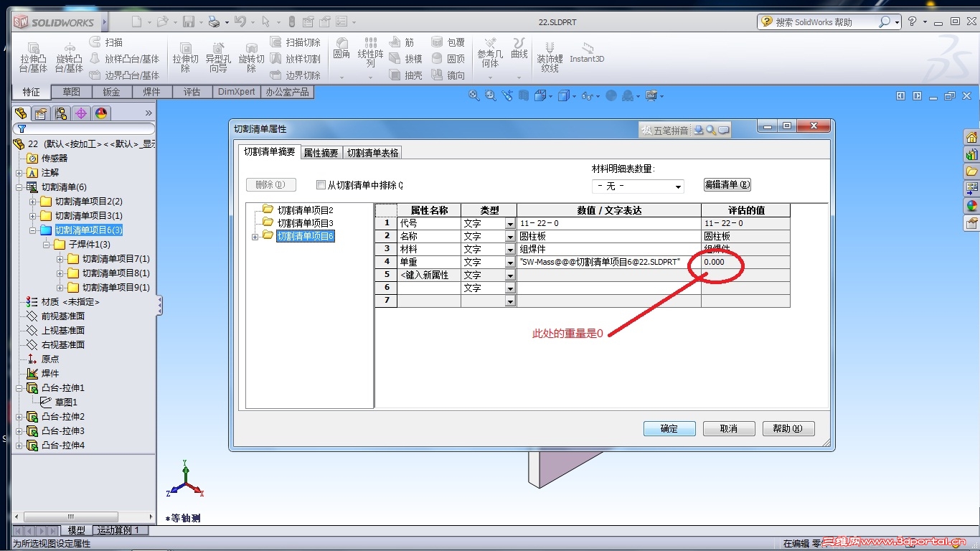
Task: Tick the 从切割清单中排除 checkbox
Action: coord(321,185)
